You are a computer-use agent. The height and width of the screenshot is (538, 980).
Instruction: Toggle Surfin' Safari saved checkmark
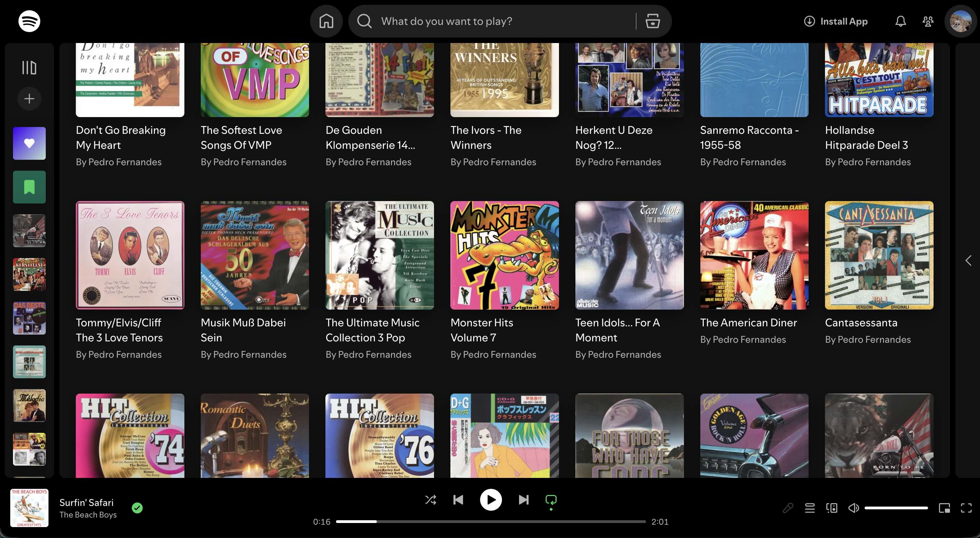coord(137,508)
